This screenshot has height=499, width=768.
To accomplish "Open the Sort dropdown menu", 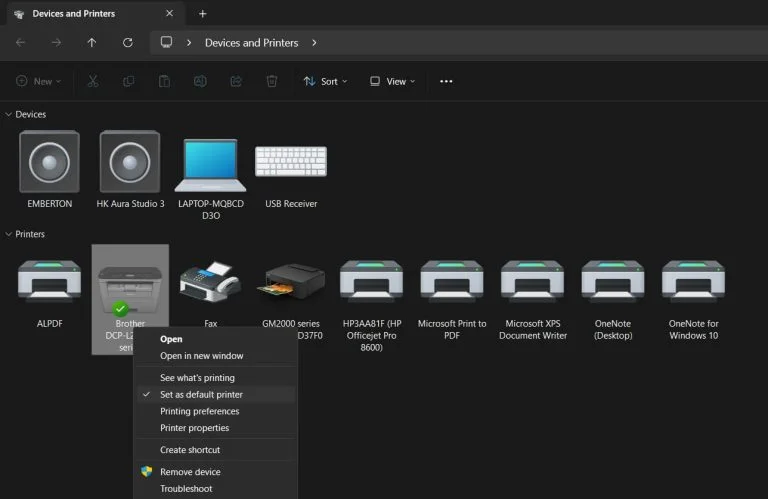I will tap(325, 81).
